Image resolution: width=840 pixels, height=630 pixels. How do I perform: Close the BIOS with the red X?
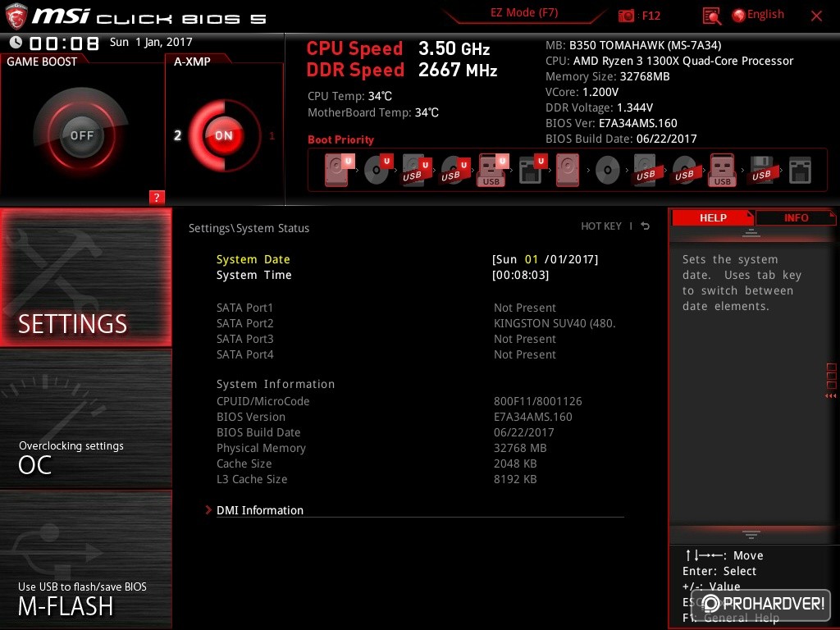tap(816, 16)
